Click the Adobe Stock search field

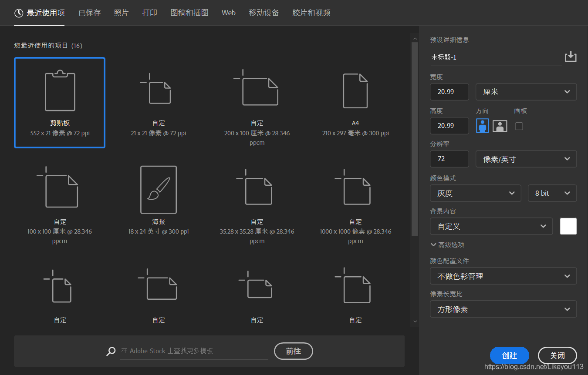pyautogui.click(x=194, y=351)
